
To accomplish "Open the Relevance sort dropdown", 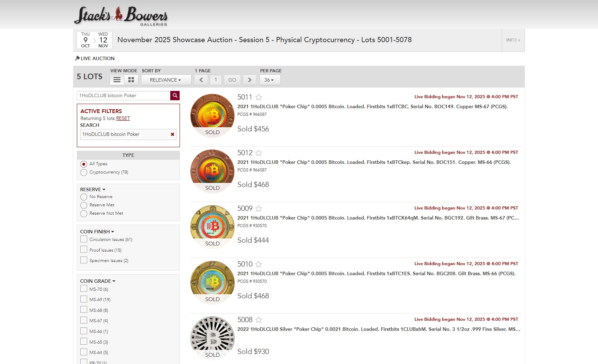I will tap(166, 80).
